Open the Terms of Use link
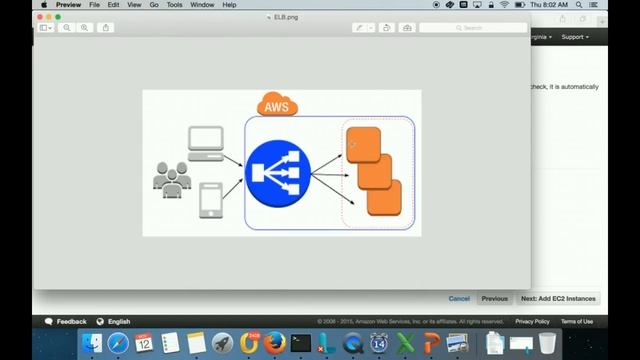The height and width of the screenshot is (360, 640). (x=577, y=322)
